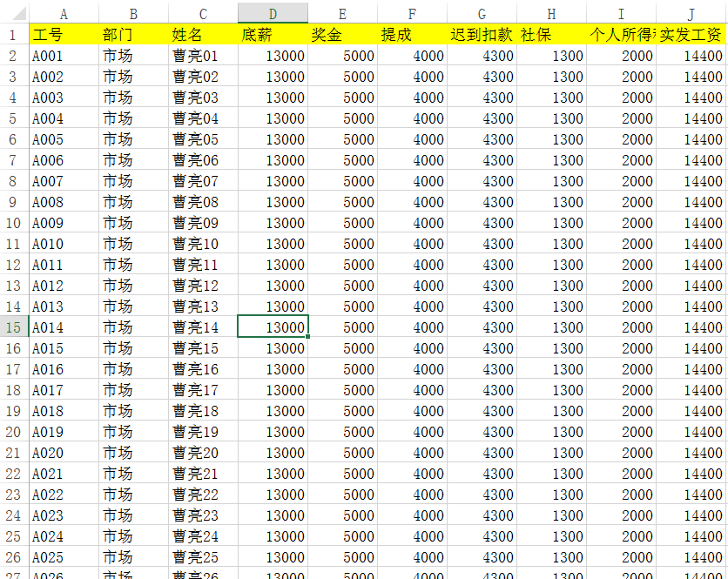Select name cell 曹亮25
The height and width of the screenshot is (579, 728).
coord(203,557)
